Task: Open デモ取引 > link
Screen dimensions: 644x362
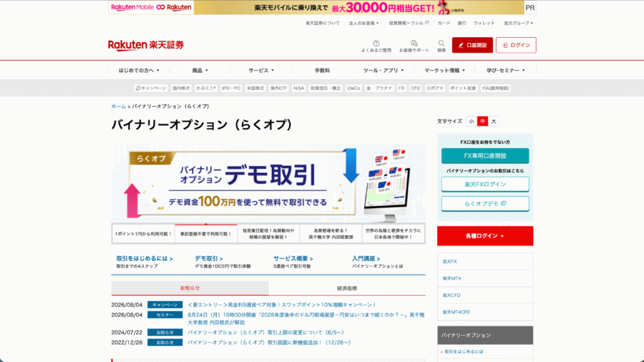Action: 209,258
